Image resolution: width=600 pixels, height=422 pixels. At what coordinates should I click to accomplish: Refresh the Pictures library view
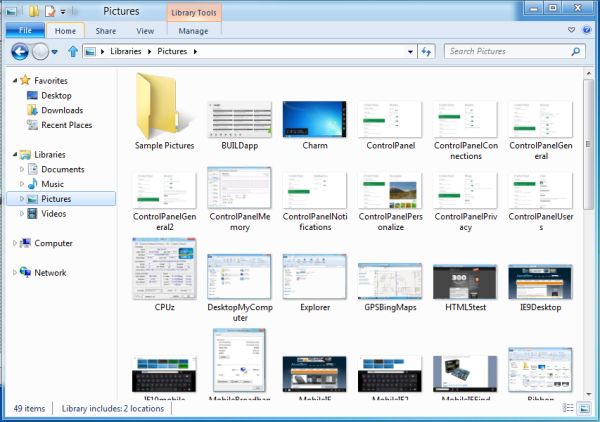click(426, 51)
